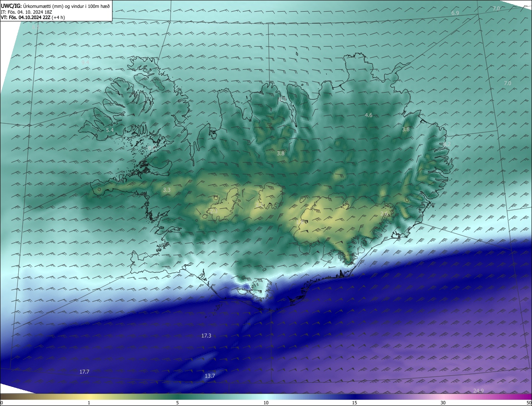Click the 1 tick on the color scale
Screen dimensions: 532x406
pyautogui.click(x=89, y=403)
